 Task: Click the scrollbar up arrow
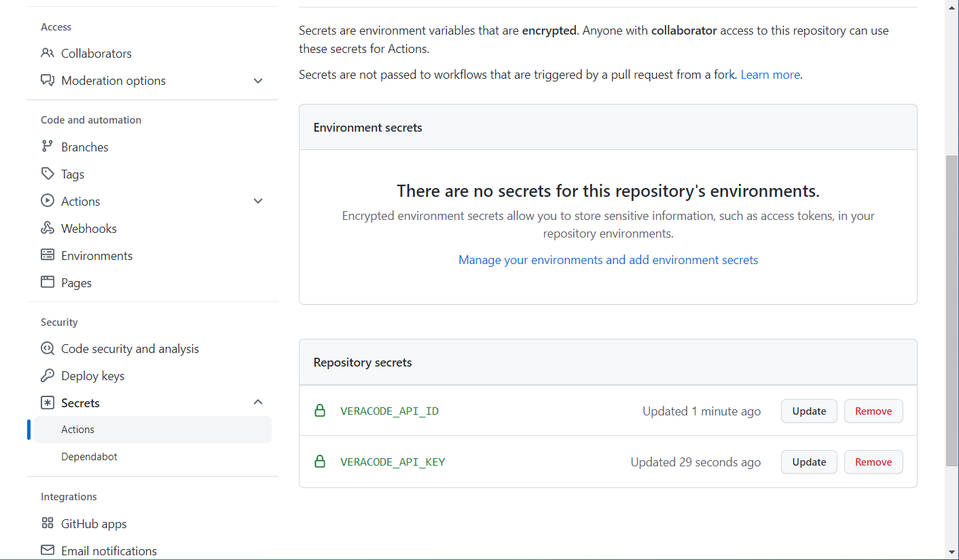(x=952, y=7)
